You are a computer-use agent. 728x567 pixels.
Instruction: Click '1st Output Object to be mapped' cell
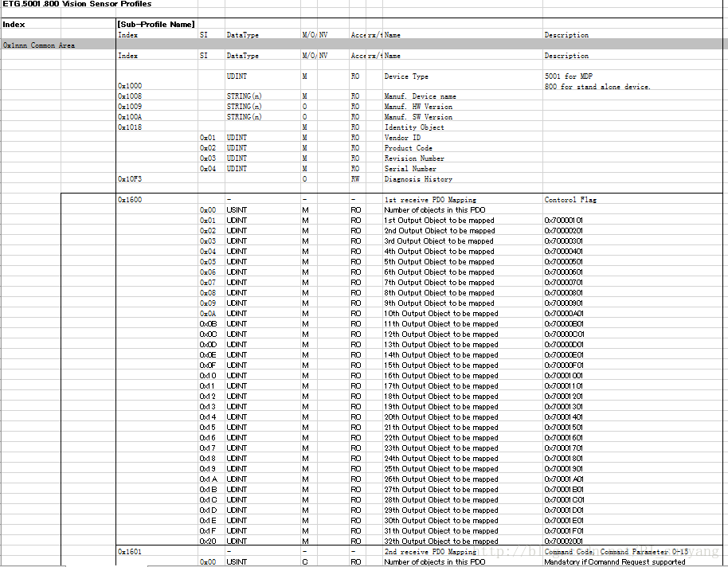pyautogui.click(x=439, y=221)
